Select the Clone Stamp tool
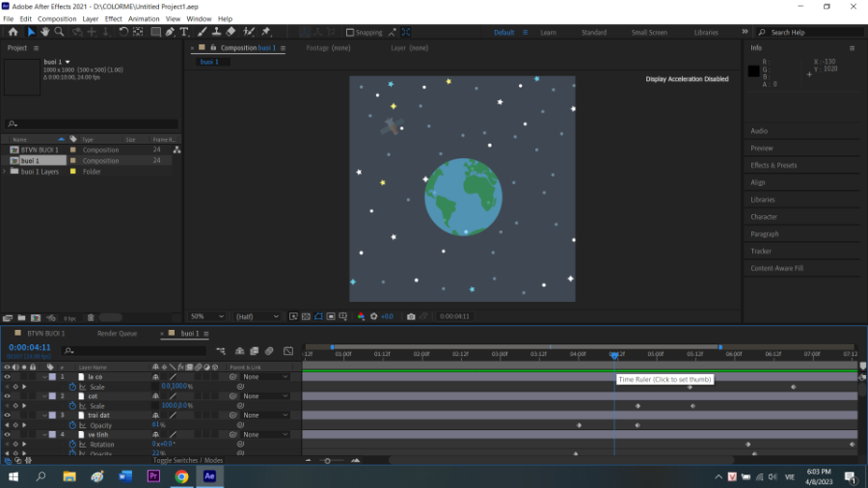 (216, 32)
